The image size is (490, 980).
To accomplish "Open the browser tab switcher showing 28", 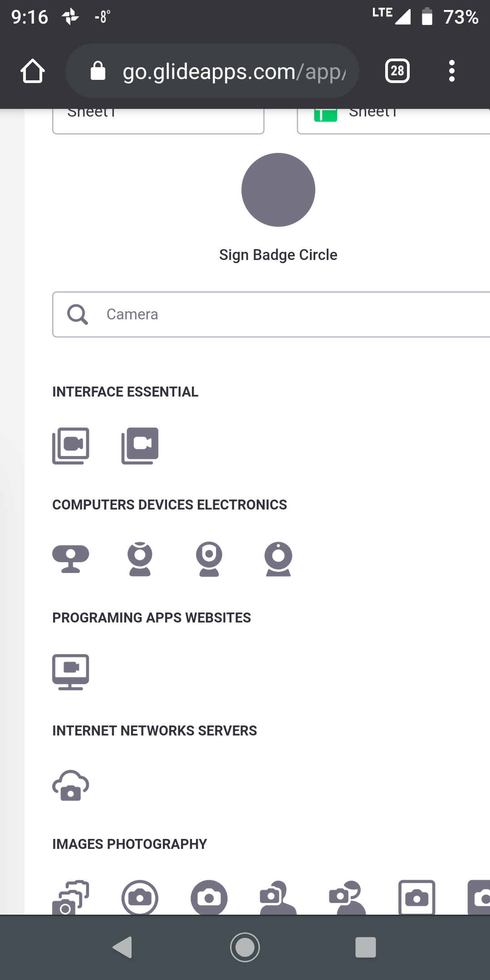I will 397,71.
